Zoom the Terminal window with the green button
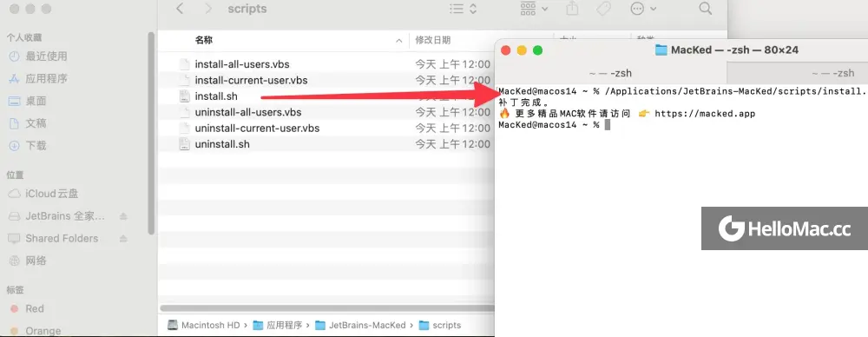 [x=537, y=50]
